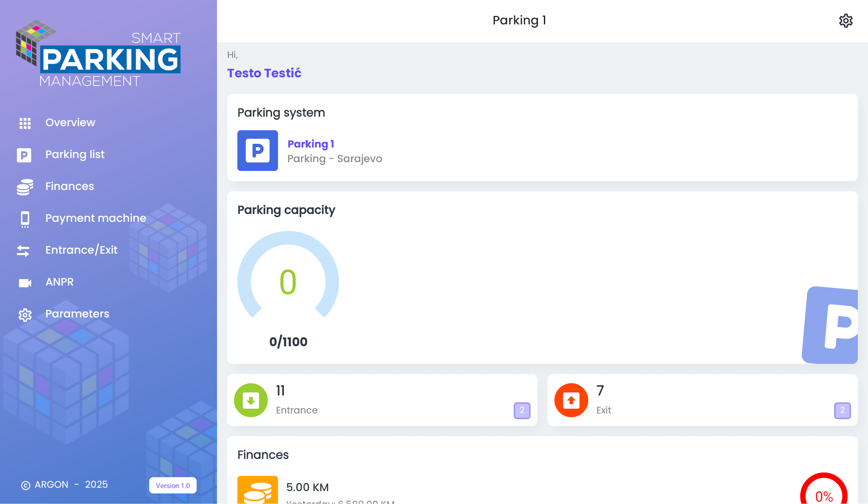The width and height of the screenshot is (868, 504).
Task: Open the Overview menu item
Action: coord(70,122)
